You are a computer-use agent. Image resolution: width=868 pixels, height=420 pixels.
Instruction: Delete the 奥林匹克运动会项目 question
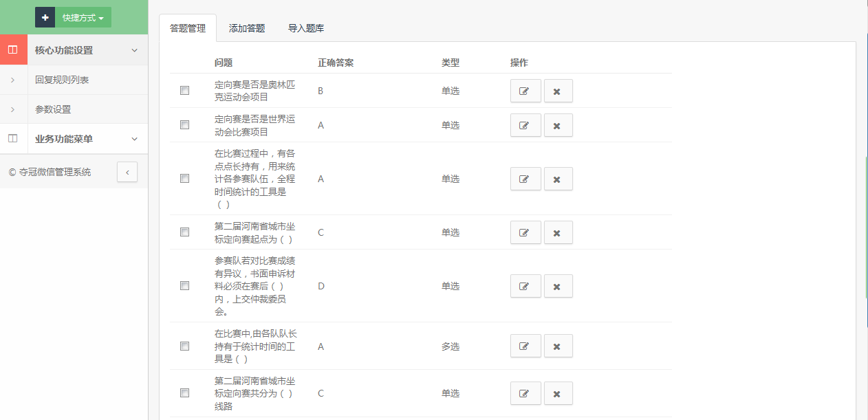click(x=558, y=91)
